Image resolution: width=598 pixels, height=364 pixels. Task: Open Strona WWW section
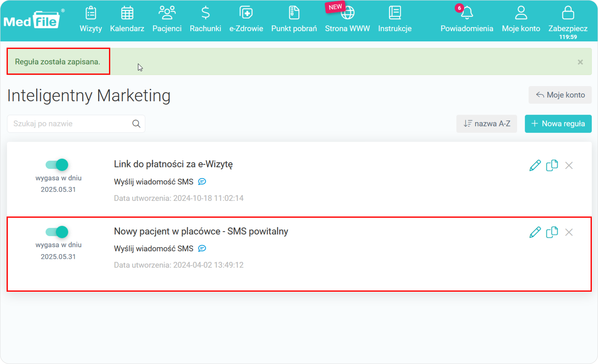click(347, 19)
